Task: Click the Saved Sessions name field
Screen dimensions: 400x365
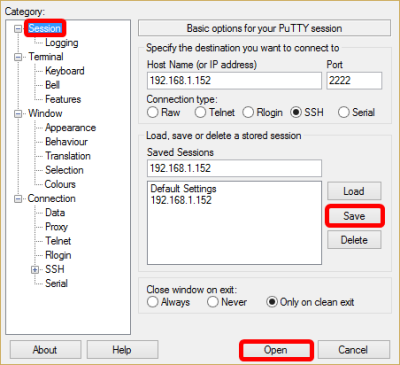Action: pyautogui.click(x=234, y=168)
